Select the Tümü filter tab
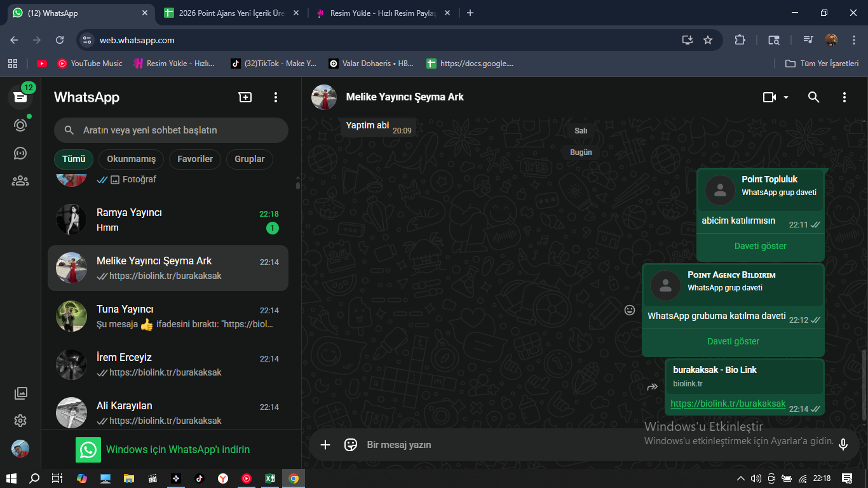Viewport: 868px width, 488px height. click(x=74, y=159)
